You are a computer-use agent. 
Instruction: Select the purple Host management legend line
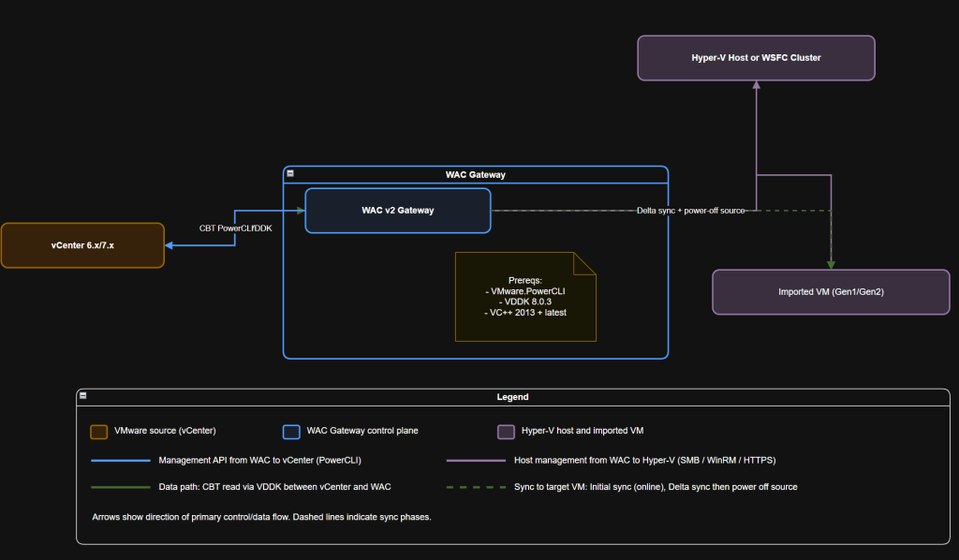click(474, 460)
